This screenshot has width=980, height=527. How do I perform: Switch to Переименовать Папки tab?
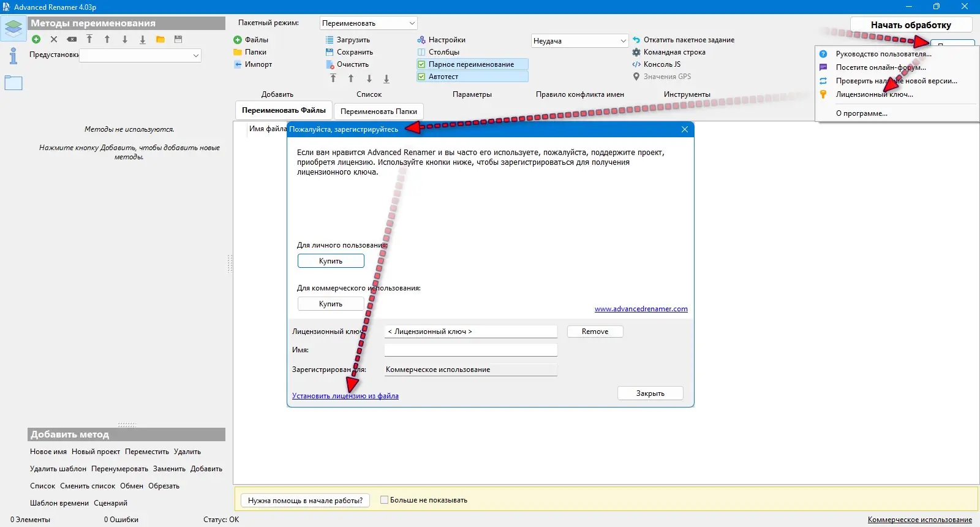[379, 112]
